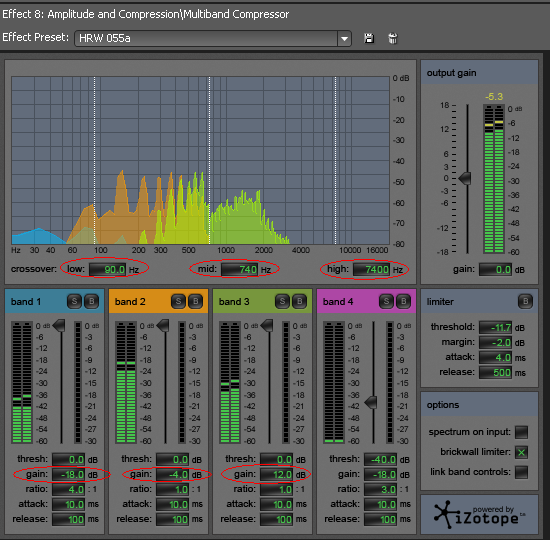550x540 pixels.
Task: Click low crossover 90.0 Hz field
Action: point(108,269)
